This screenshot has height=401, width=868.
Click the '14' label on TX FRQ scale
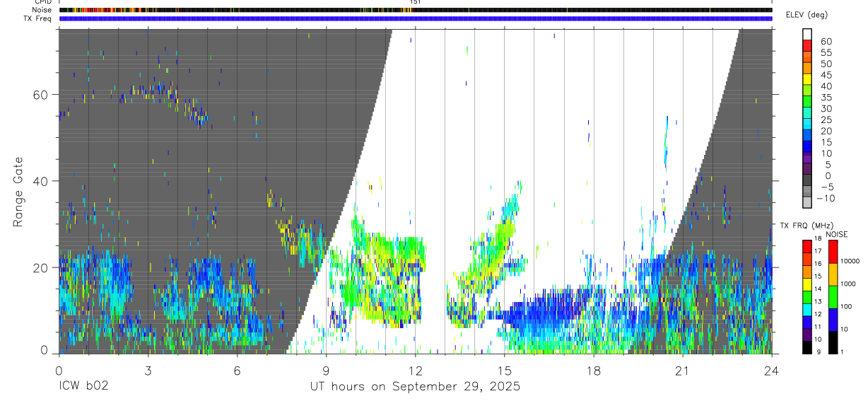click(819, 289)
